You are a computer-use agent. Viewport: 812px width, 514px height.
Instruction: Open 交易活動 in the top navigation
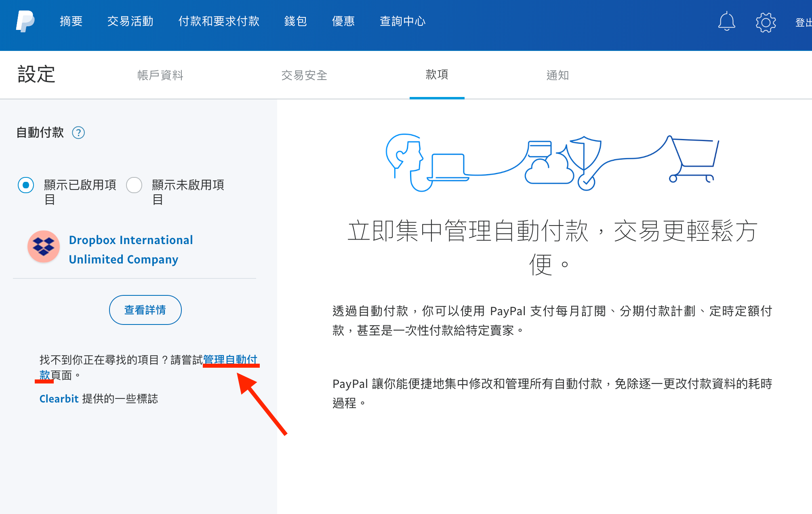point(130,21)
